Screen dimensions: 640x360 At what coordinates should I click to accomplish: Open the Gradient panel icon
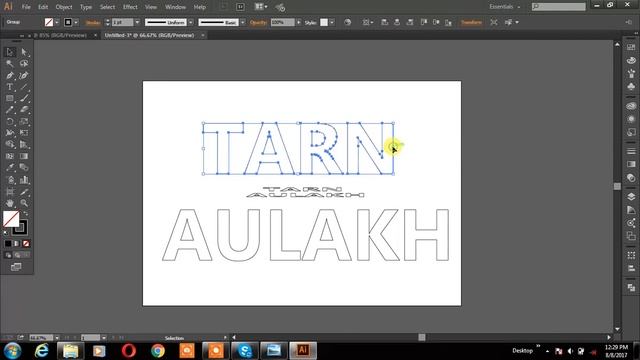(x=631, y=164)
